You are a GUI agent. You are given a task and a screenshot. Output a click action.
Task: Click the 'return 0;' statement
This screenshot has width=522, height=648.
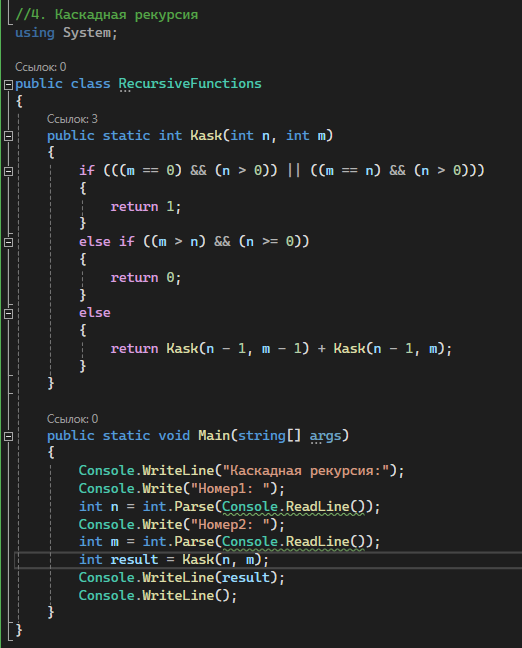pos(146,278)
